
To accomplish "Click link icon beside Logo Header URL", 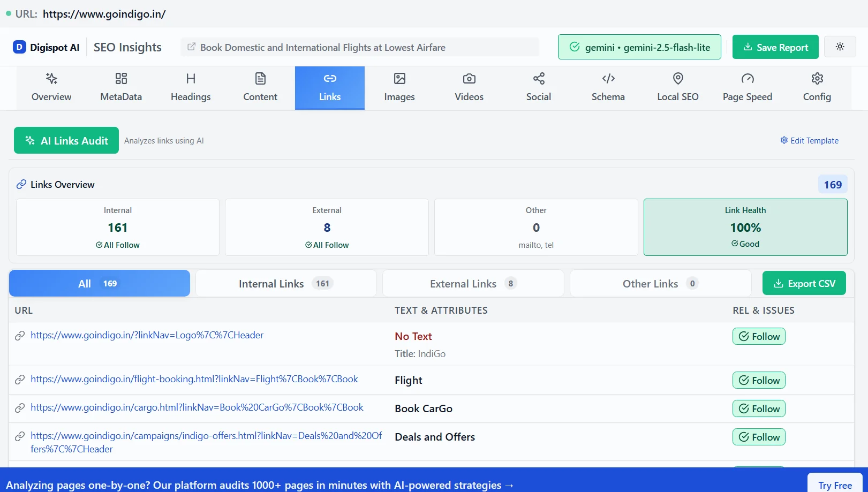I will tap(20, 336).
